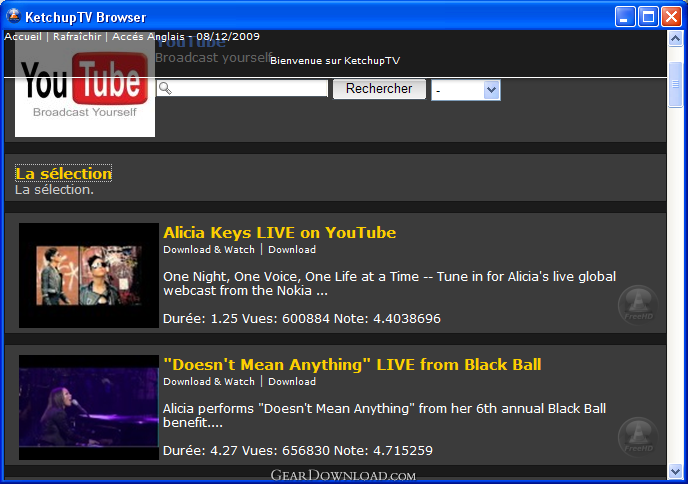The height and width of the screenshot is (484, 688).
Task: Click the vertical scrollbar thumb
Action: pyautogui.click(x=675, y=84)
